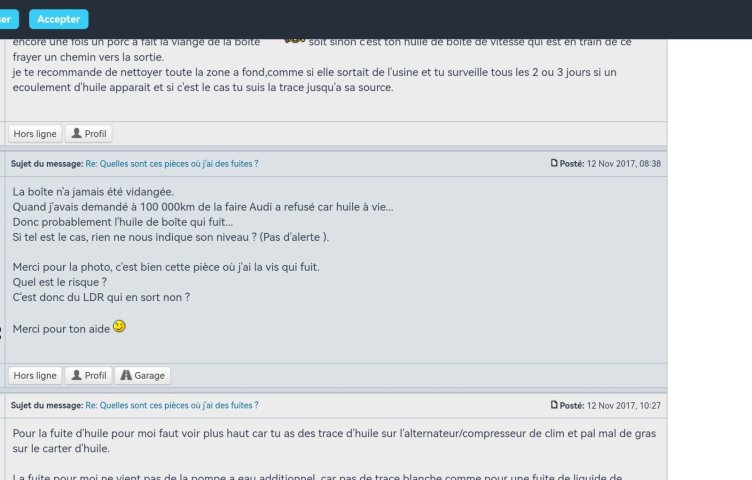The image size is (752, 480).
Task: Click the person icon in the 08:38 post's Profil button
Action: [76, 375]
